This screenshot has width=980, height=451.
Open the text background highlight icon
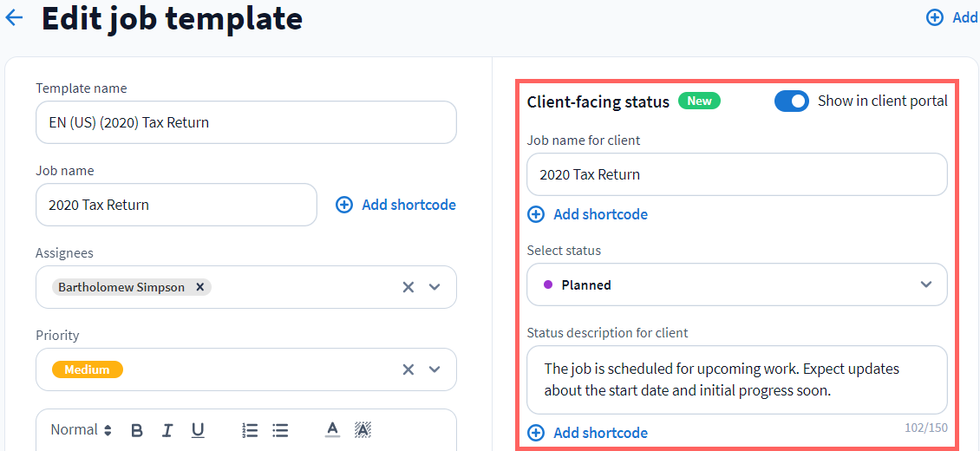pyautogui.click(x=363, y=430)
